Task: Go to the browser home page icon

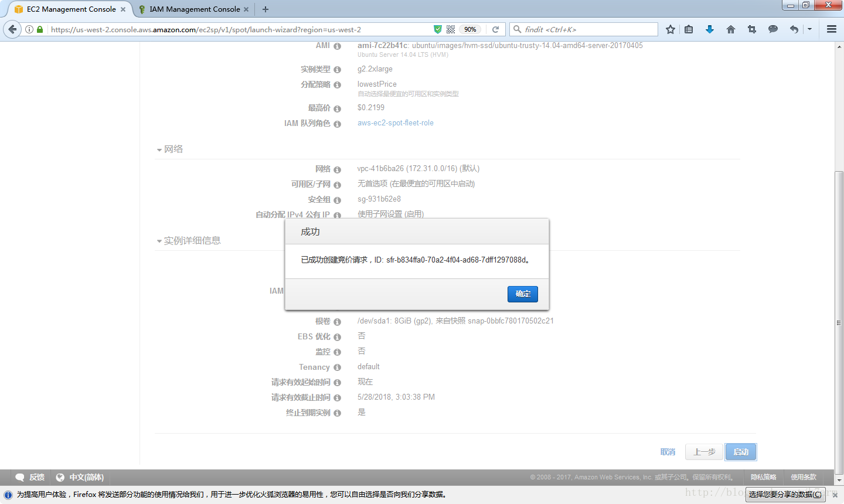Action: coord(731,29)
